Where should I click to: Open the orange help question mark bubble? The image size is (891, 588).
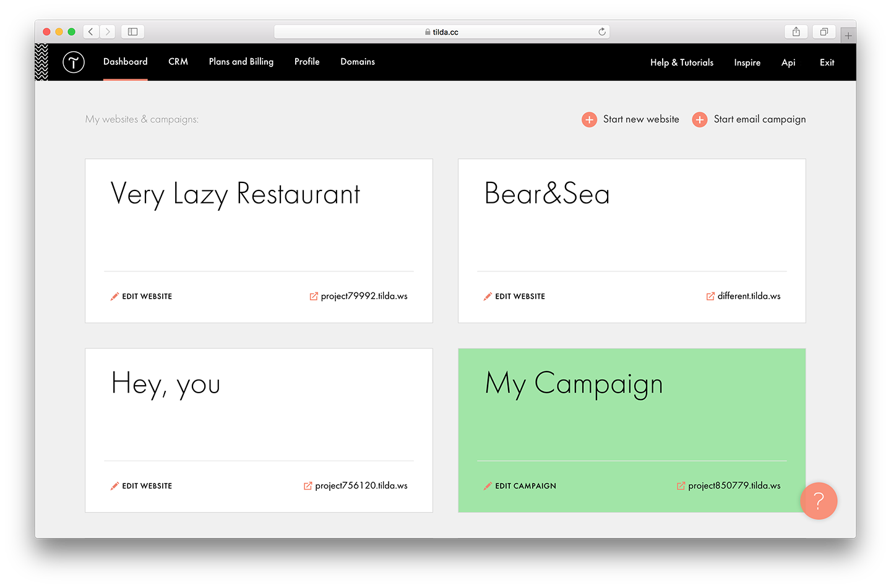pos(818,501)
